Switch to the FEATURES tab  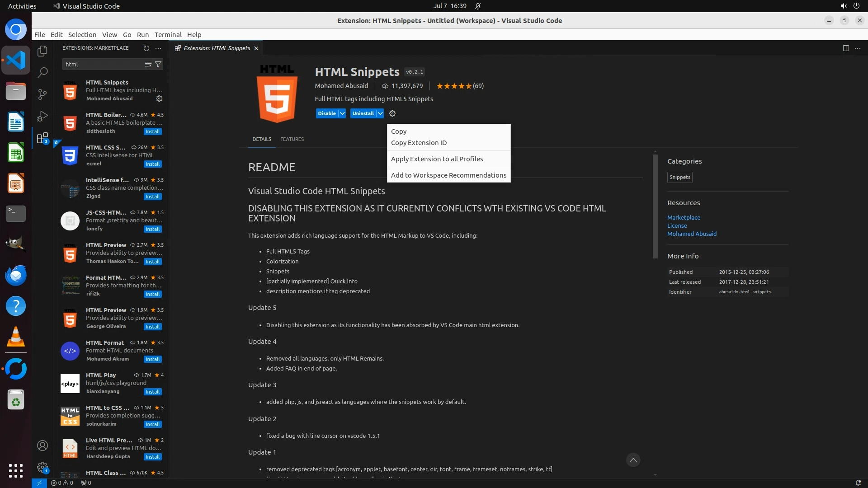point(292,139)
